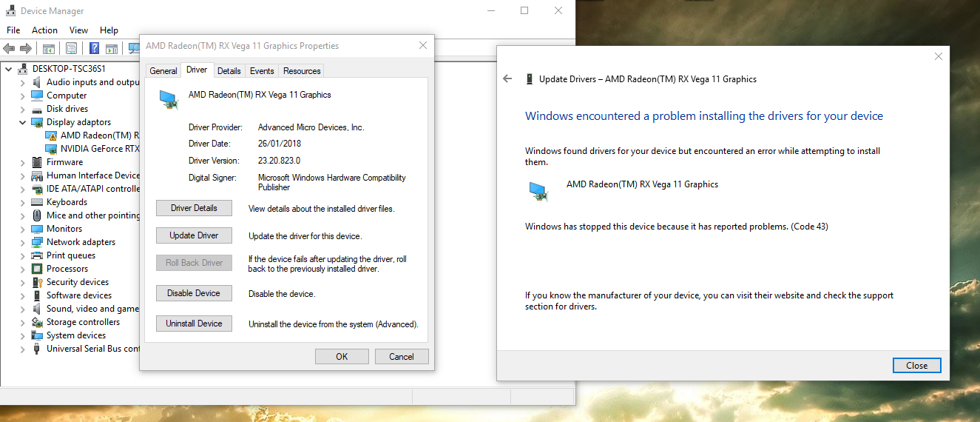Switch to the Details tab
Viewport: 980px width, 422px height.
[x=229, y=71]
